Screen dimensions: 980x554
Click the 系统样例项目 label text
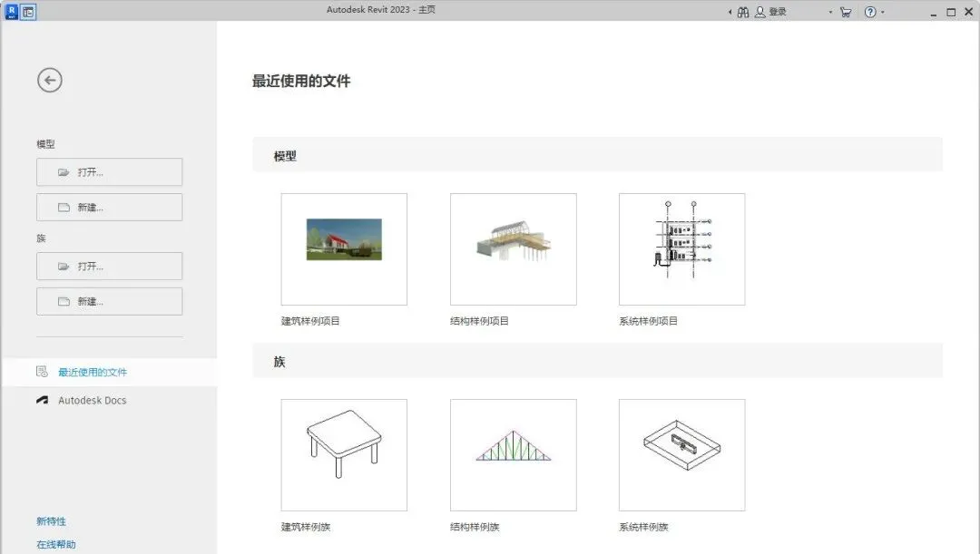tap(648, 321)
